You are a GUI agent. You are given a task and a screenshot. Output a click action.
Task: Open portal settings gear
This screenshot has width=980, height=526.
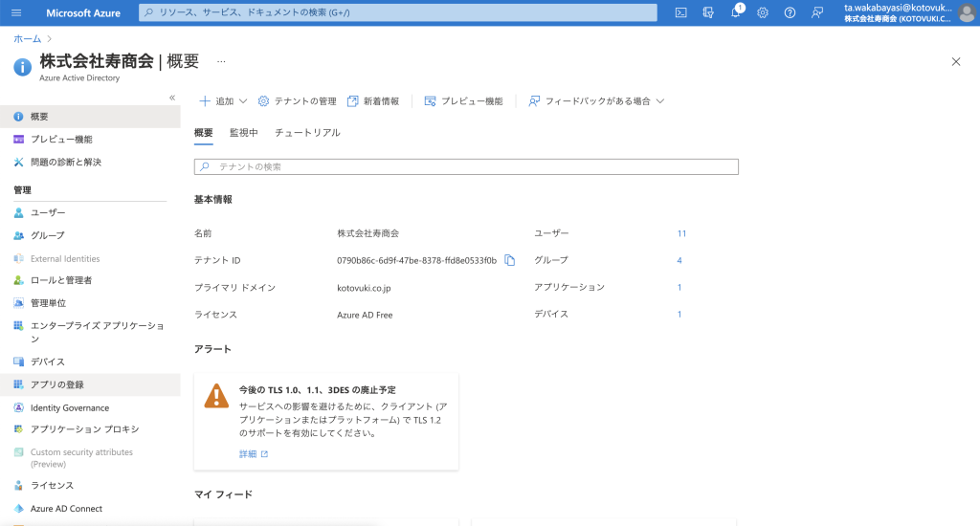pos(763,12)
